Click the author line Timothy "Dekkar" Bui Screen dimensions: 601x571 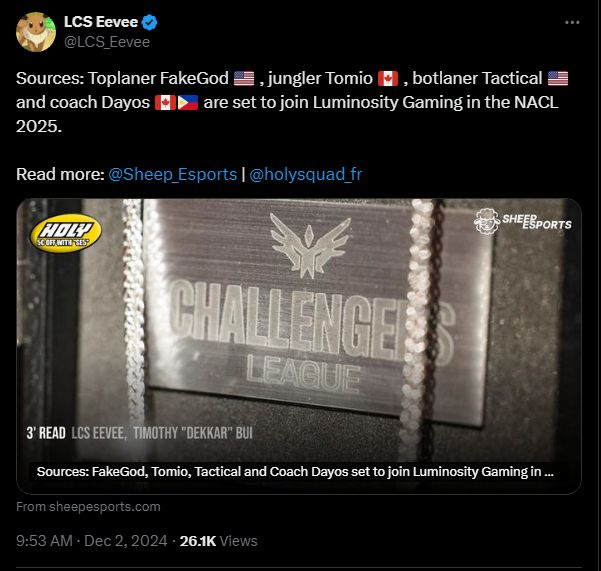tap(193, 433)
